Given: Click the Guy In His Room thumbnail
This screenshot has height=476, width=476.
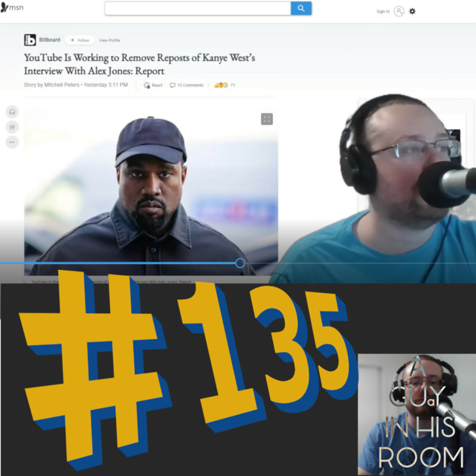Looking at the screenshot, I should click(x=416, y=414).
